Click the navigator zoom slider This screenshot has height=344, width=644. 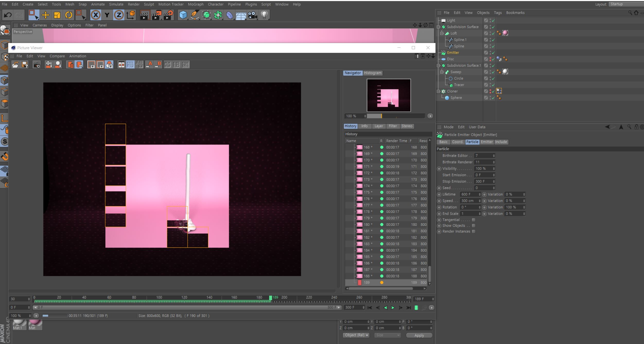pyautogui.click(x=396, y=116)
